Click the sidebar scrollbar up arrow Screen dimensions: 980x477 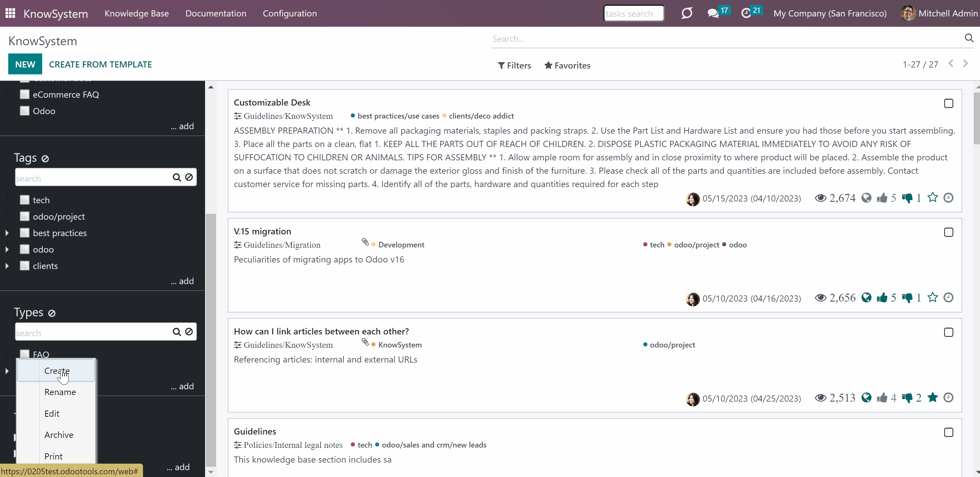coord(211,87)
